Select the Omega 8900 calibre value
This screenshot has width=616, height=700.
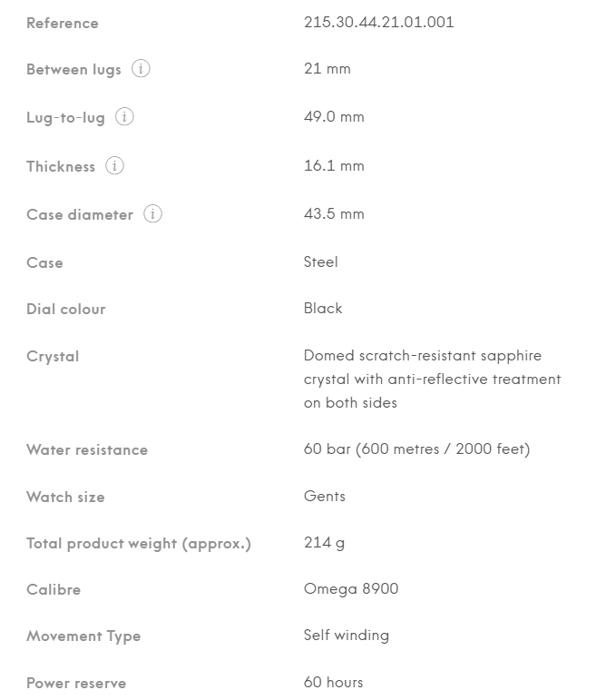(350, 588)
